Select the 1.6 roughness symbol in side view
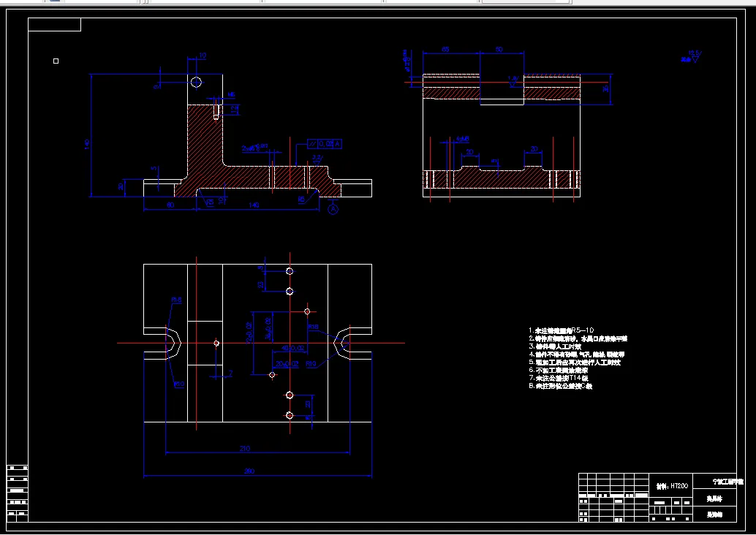756x535 pixels. tap(513, 81)
